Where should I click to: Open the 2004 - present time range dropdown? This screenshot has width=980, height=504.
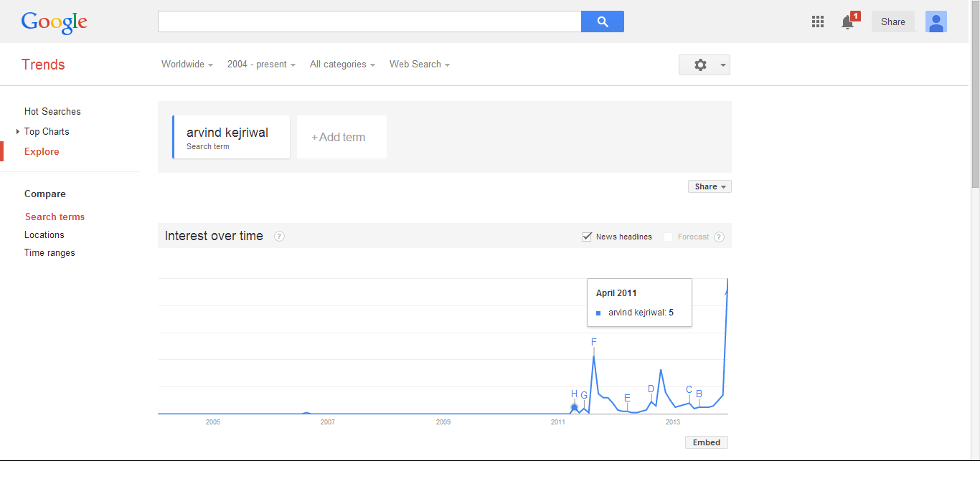pyautogui.click(x=262, y=65)
